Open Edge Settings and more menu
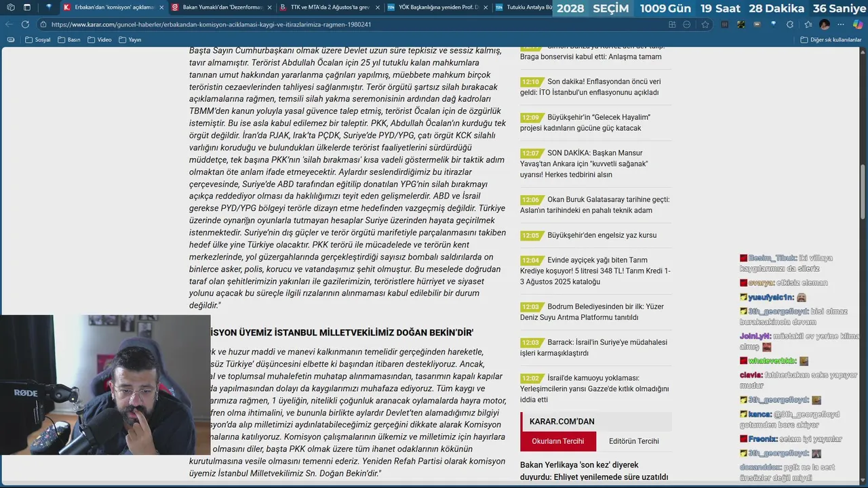This screenshot has width=868, height=488. (x=842, y=24)
